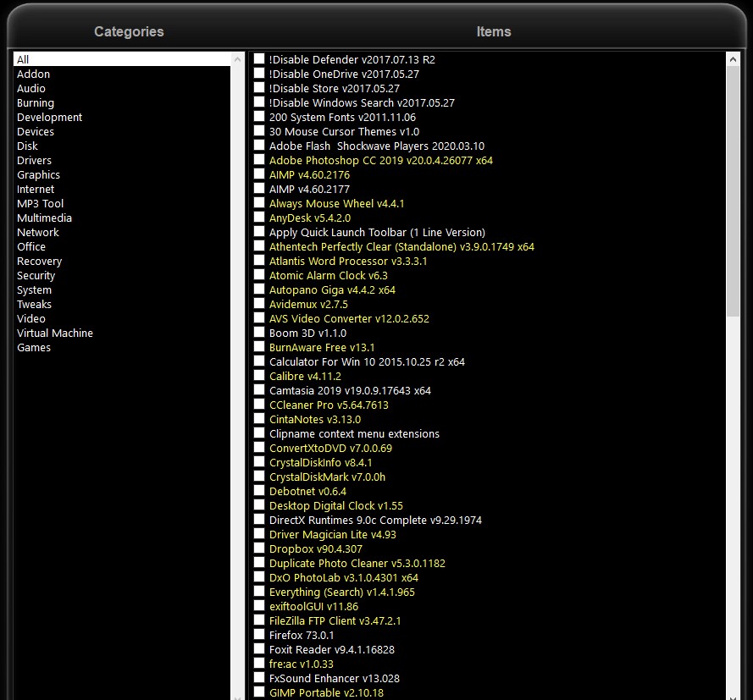Viewport: 753px width, 700px height.
Task: Select the AIMP v4.60.2177 entry
Action: [x=309, y=189]
